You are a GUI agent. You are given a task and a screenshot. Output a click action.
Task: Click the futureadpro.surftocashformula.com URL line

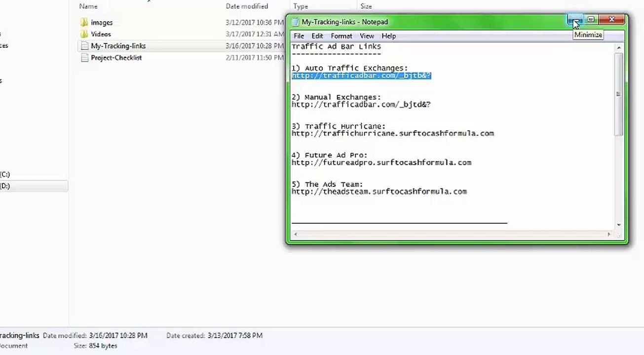pyautogui.click(x=381, y=162)
